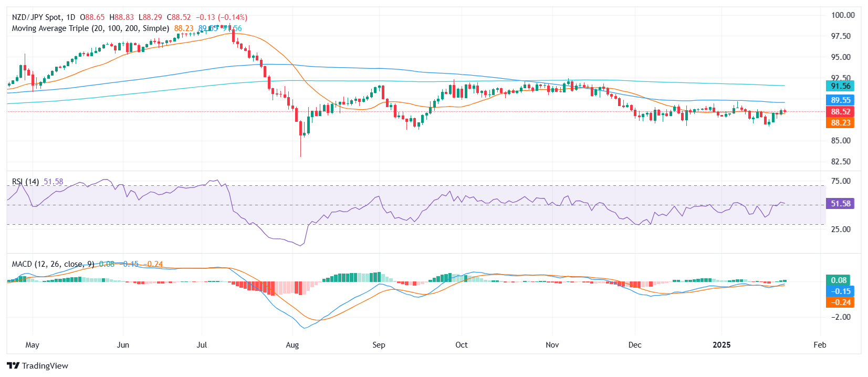868x377 pixels.
Task: Select the MACD (12, 26, close, 9) label
Action: pyautogui.click(x=53, y=264)
